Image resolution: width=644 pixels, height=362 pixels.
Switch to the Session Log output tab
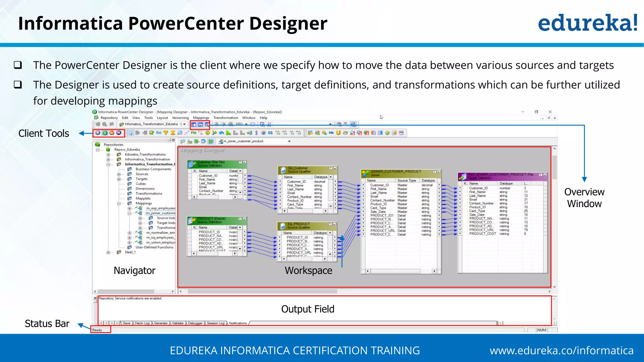(x=216, y=323)
